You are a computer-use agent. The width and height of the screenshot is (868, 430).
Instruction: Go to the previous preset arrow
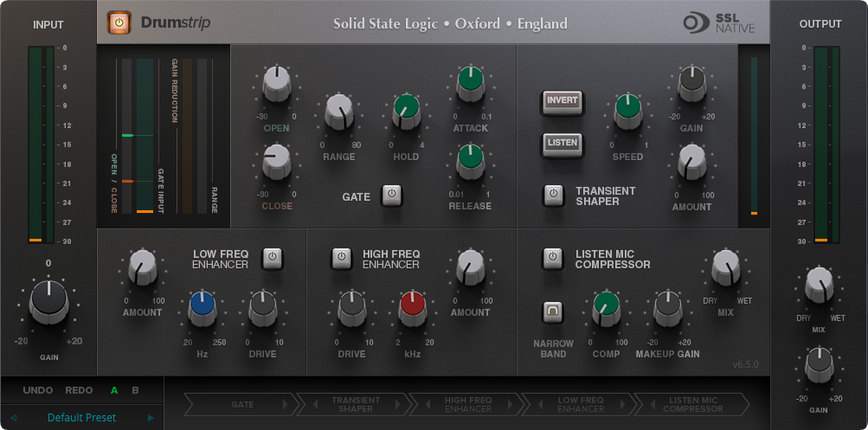coord(14,417)
